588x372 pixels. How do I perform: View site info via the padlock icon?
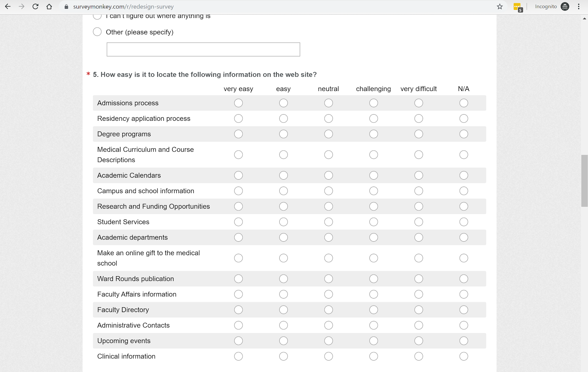click(x=67, y=7)
